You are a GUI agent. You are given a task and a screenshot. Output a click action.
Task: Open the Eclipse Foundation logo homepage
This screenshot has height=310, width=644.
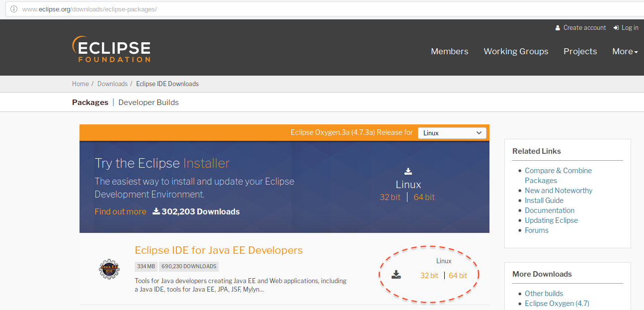point(111,49)
